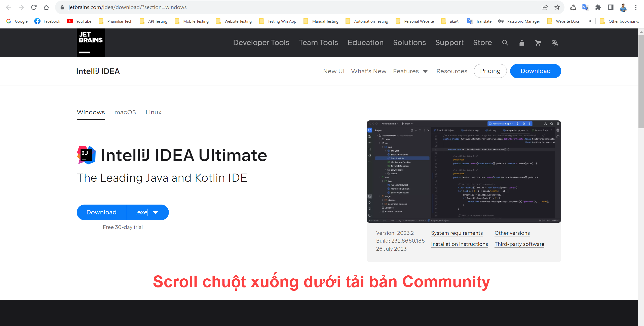Open the Chrome three-dot menu

point(636,7)
